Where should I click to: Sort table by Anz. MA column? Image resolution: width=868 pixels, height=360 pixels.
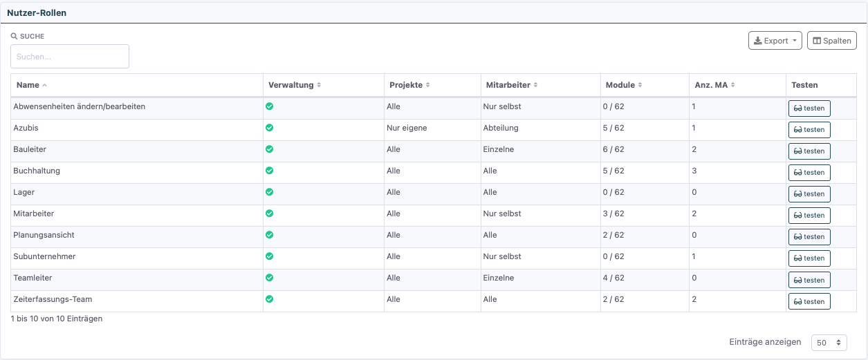pos(737,85)
